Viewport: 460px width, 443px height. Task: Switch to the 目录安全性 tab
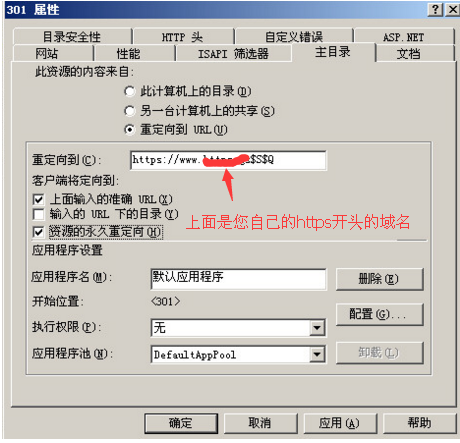point(72,37)
